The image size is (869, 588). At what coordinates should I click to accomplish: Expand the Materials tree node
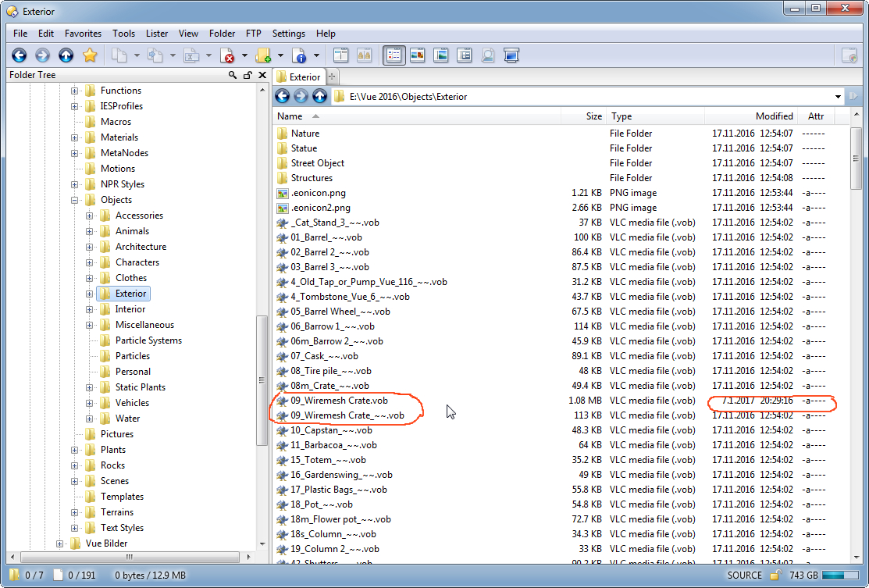point(74,137)
